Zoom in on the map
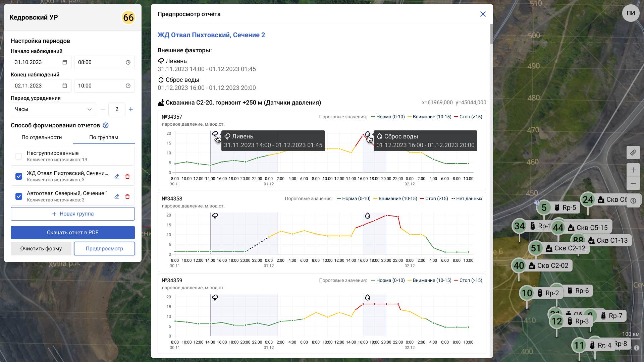644x362 pixels. pyautogui.click(x=633, y=170)
